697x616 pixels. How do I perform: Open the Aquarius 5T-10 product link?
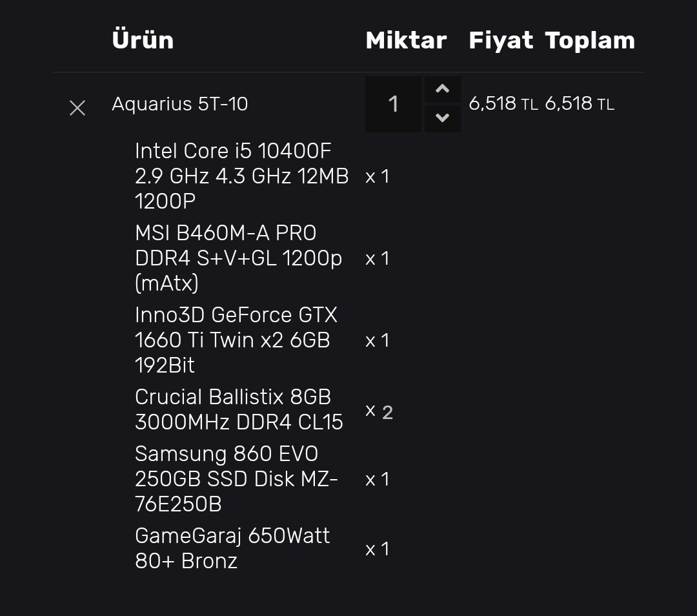click(x=179, y=104)
